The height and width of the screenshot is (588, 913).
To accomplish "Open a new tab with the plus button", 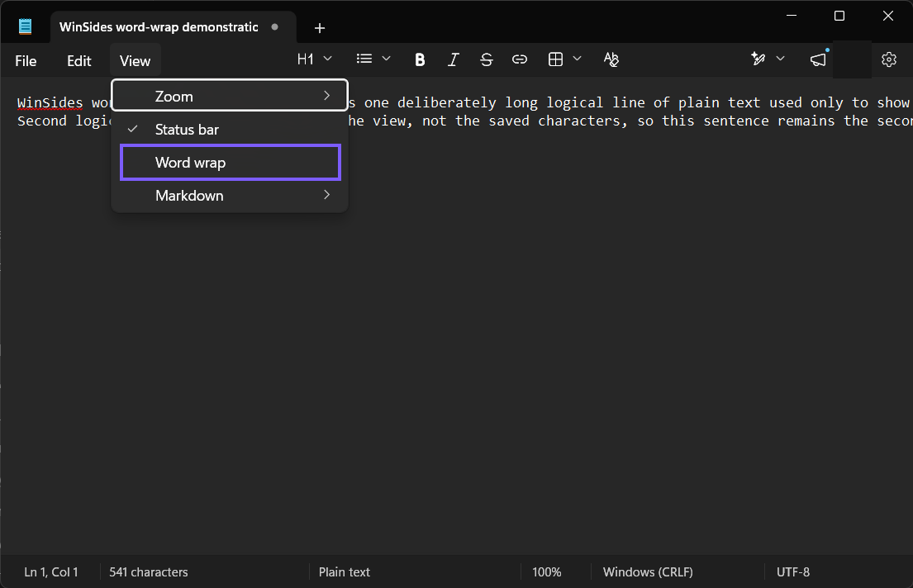I will pos(319,28).
